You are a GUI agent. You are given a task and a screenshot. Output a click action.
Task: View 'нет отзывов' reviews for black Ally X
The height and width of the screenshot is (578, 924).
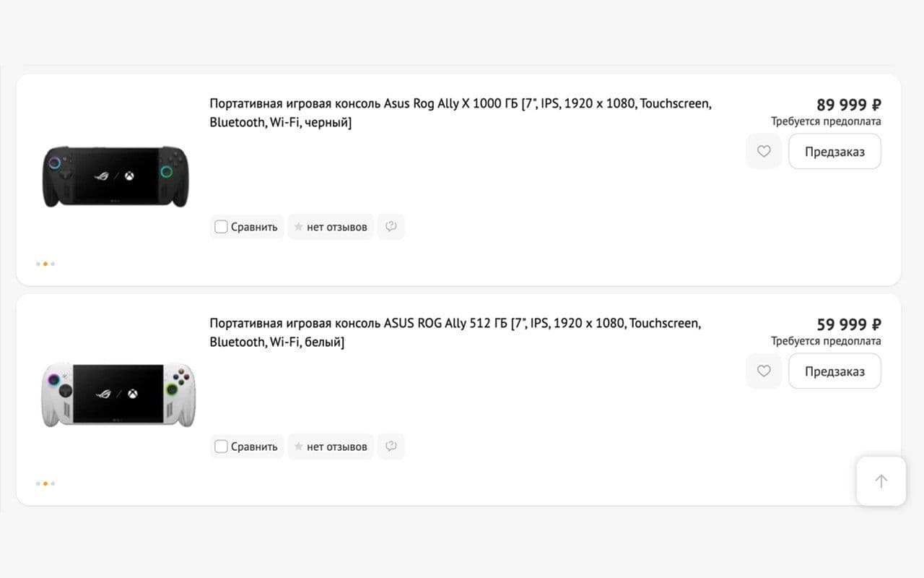[336, 227]
